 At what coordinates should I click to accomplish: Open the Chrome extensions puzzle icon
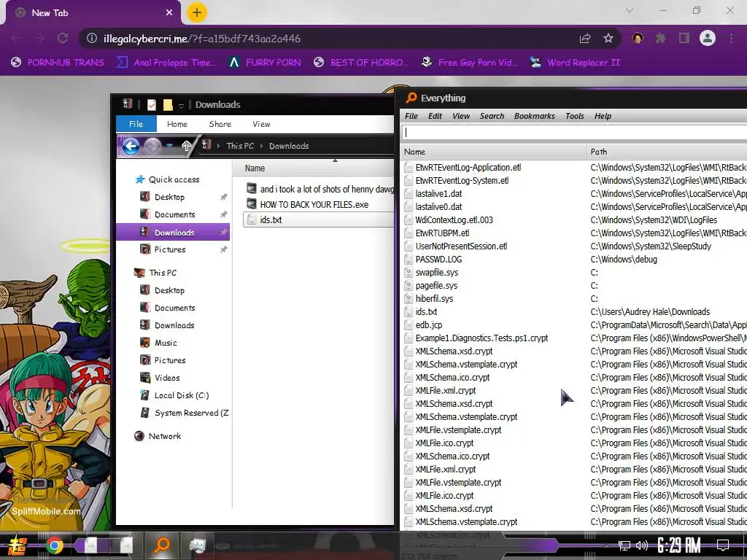click(660, 39)
